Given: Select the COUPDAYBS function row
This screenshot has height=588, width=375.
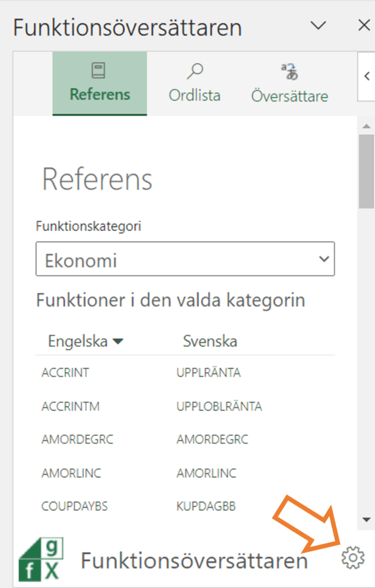Looking at the screenshot, I should coord(76,506).
